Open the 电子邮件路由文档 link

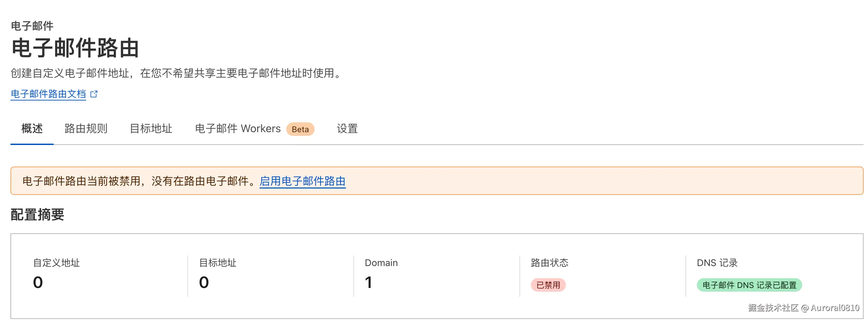(x=48, y=93)
